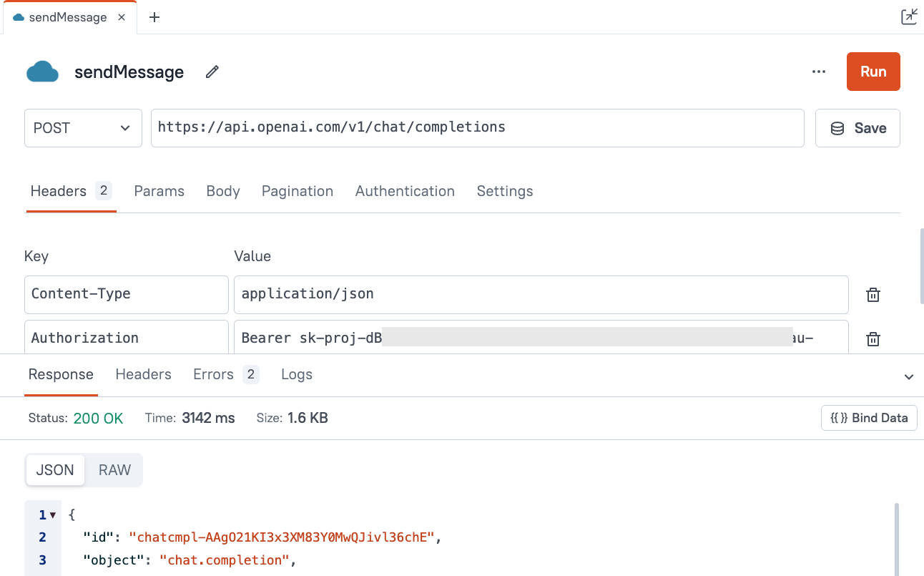Open the POST method dropdown
Viewport: 924px width, 576px height.
pos(83,128)
